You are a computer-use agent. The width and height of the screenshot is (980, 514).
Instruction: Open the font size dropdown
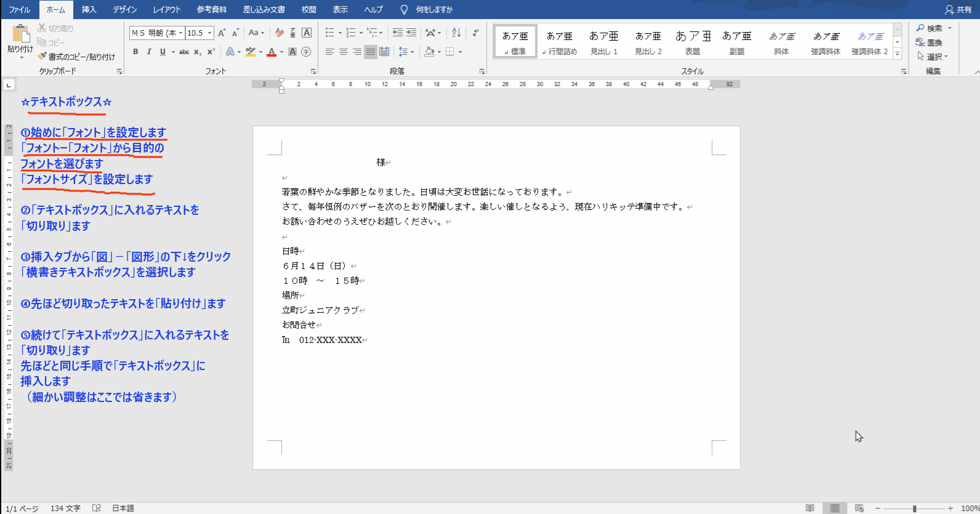click(210, 33)
